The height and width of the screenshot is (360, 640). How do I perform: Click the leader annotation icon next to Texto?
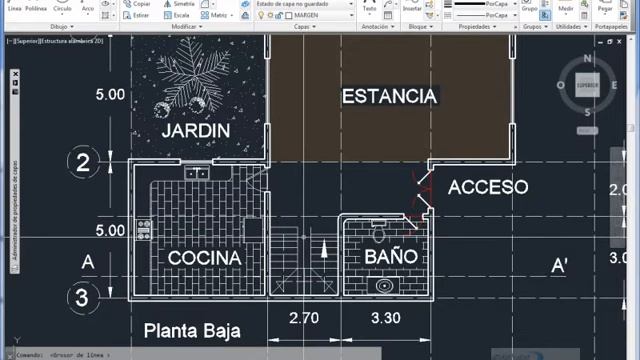coord(388,4)
